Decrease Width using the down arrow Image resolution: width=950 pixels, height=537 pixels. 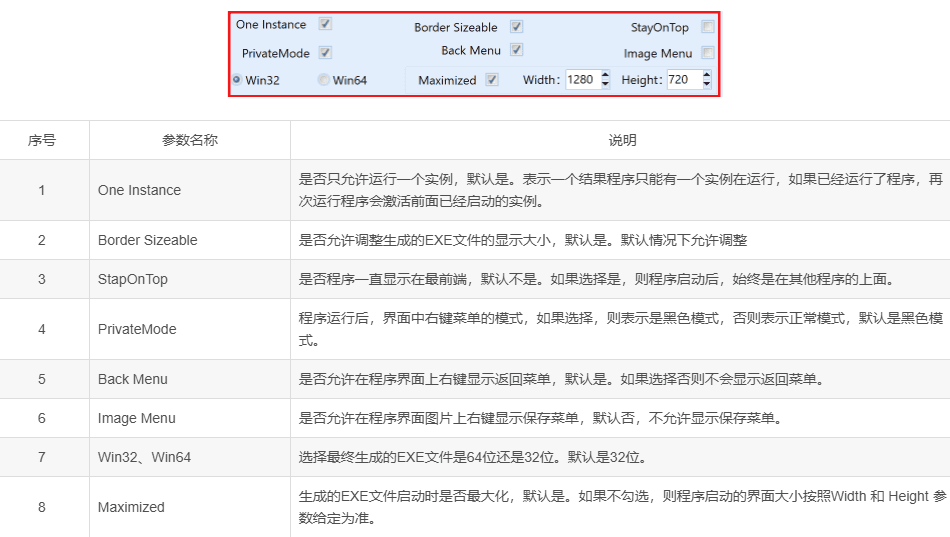(605, 85)
